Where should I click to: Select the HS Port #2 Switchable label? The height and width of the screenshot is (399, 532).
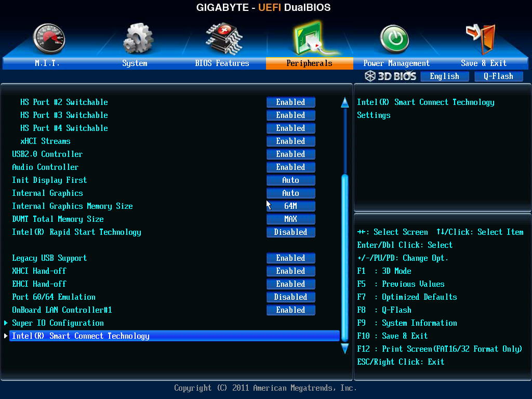point(64,102)
